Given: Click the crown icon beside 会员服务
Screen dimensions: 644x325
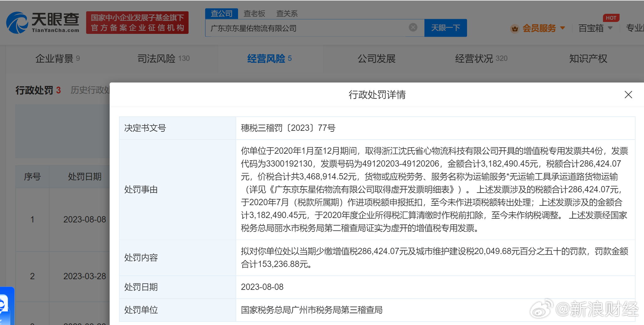Looking at the screenshot, I should click(x=515, y=29).
